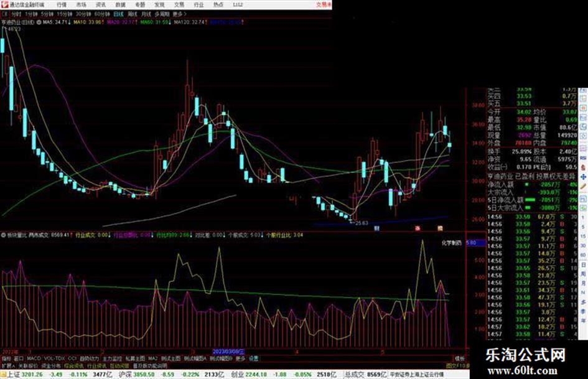Expand the 更多 period options
The height and width of the screenshot is (379, 588).
click(179, 14)
